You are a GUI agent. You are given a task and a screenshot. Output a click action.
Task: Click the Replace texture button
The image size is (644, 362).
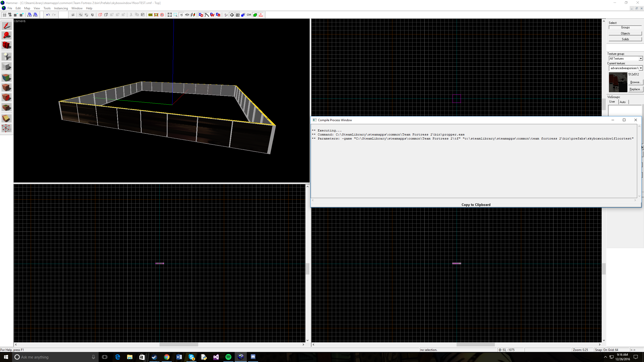coord(635,89)
